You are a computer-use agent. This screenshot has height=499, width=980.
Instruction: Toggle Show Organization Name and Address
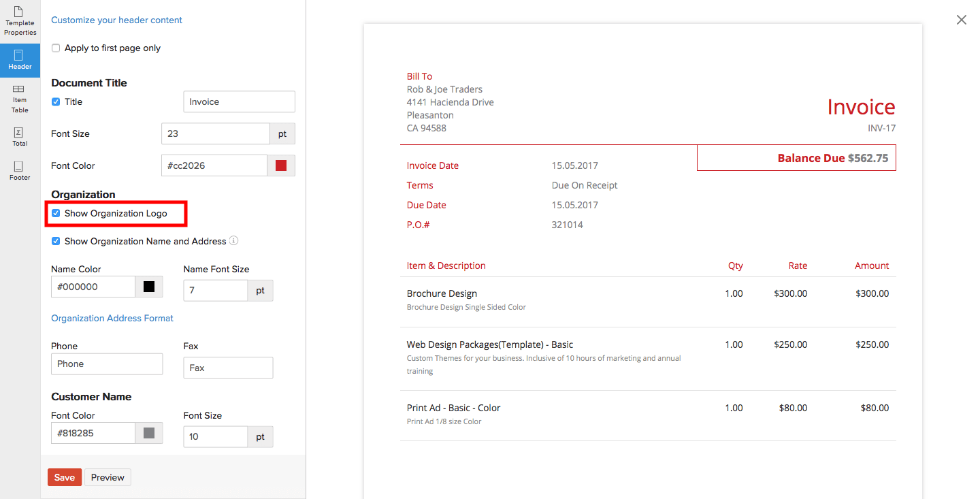point(55,241)
